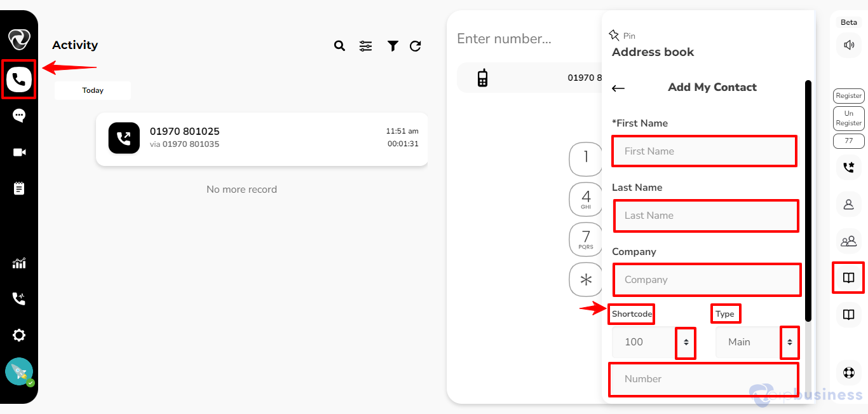Open the notepad icon in the left sidebar

19,188
